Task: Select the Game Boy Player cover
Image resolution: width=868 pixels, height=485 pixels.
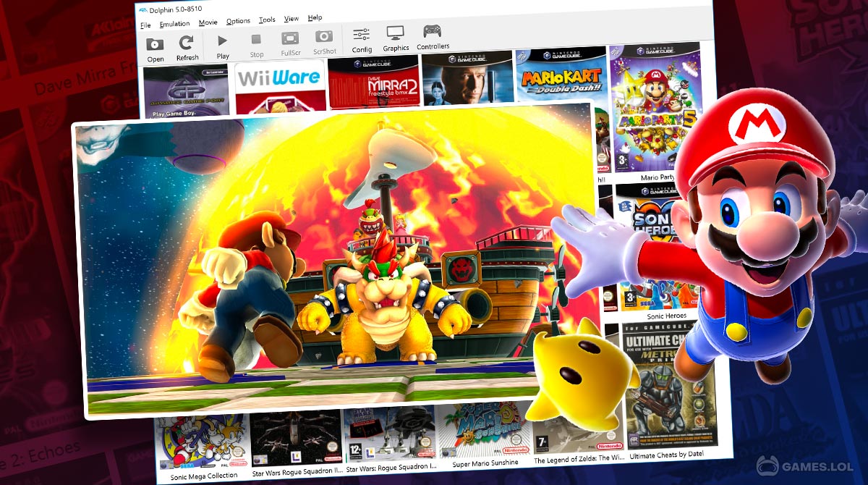Action: pos(186,91)
